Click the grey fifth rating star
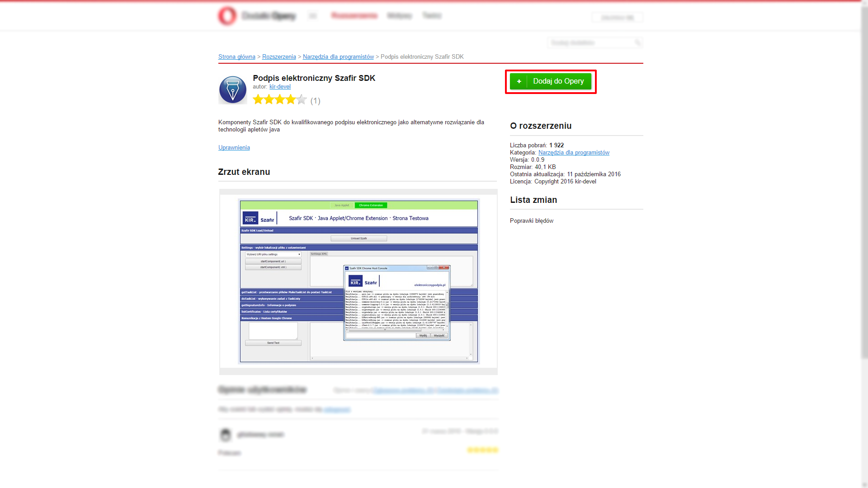 [x=302, y=100]
